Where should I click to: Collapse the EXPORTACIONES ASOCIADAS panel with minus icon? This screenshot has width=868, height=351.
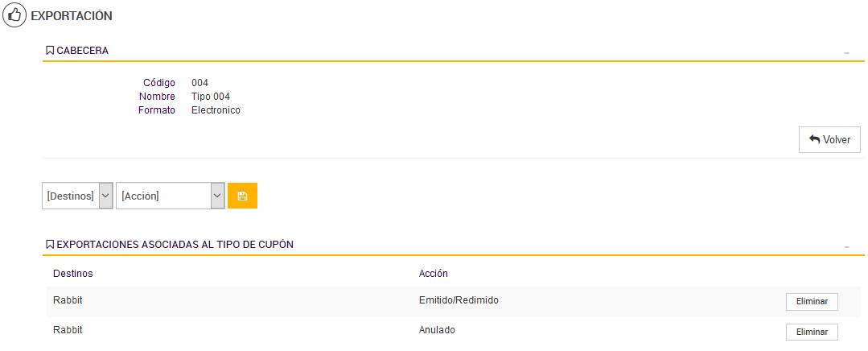click(846, 246)
